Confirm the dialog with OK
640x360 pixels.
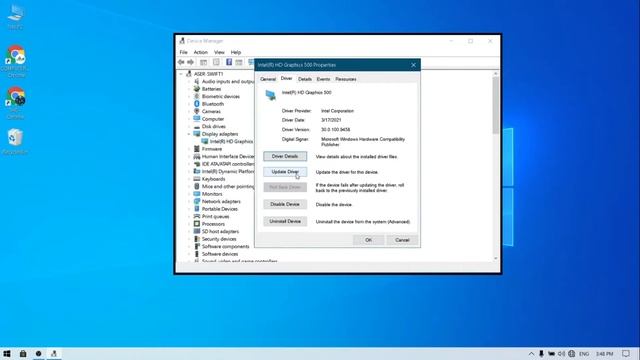pyautogui.click(x=368, y=240)
